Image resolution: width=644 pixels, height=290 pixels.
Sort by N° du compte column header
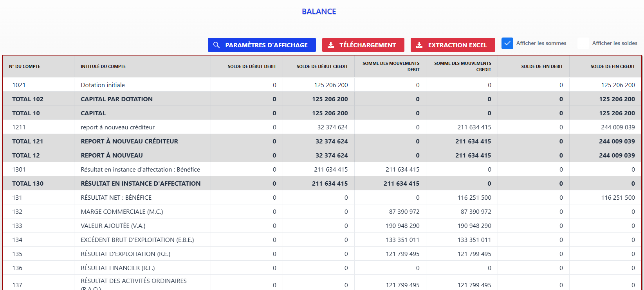tap(25, 66)
